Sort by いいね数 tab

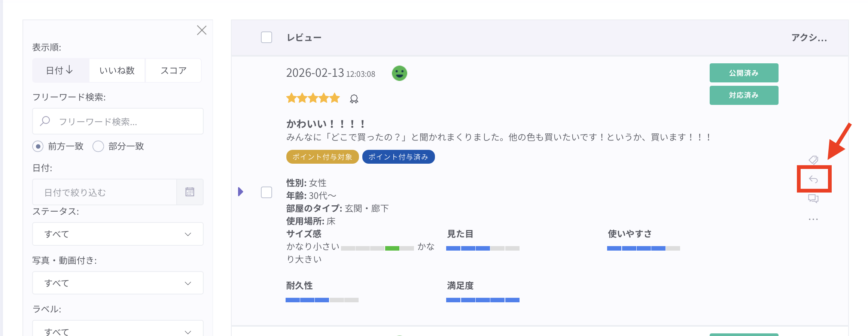117,70
